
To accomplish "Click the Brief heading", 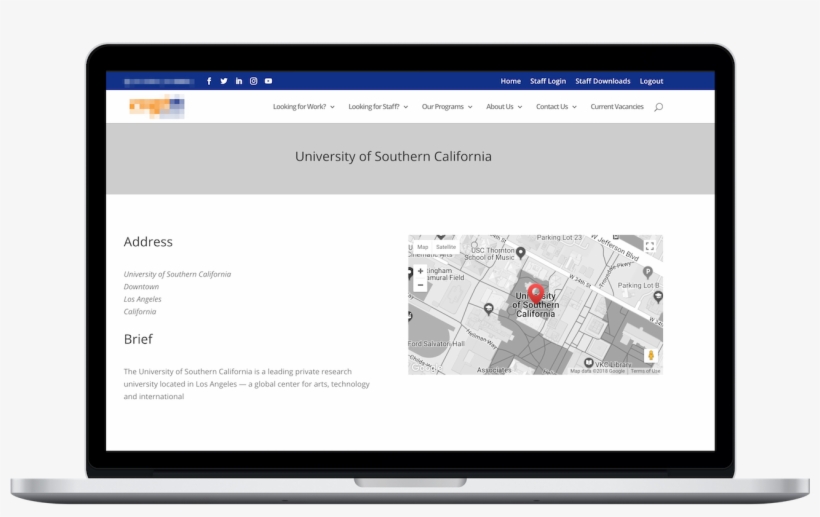I will coord(138,339).
